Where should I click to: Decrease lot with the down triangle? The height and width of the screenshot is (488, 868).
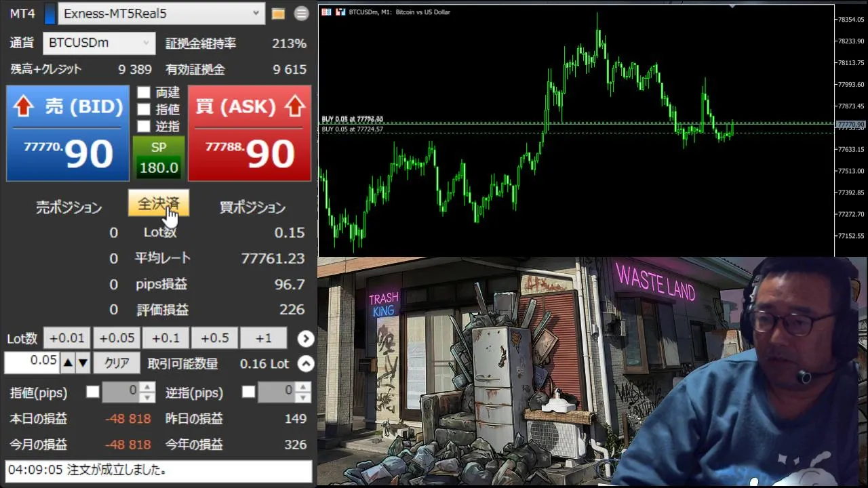(x=83, y=363)
